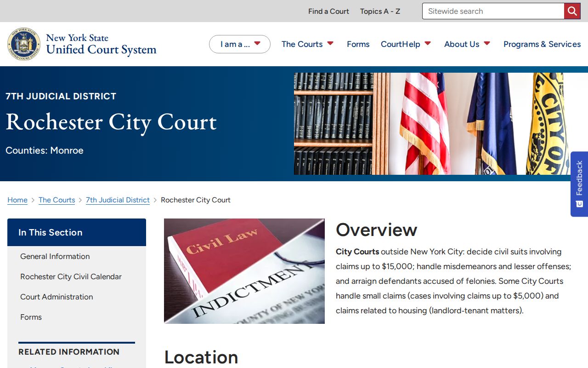Open the Find a Court link
The image size is (588, 368).
point(328,11)
